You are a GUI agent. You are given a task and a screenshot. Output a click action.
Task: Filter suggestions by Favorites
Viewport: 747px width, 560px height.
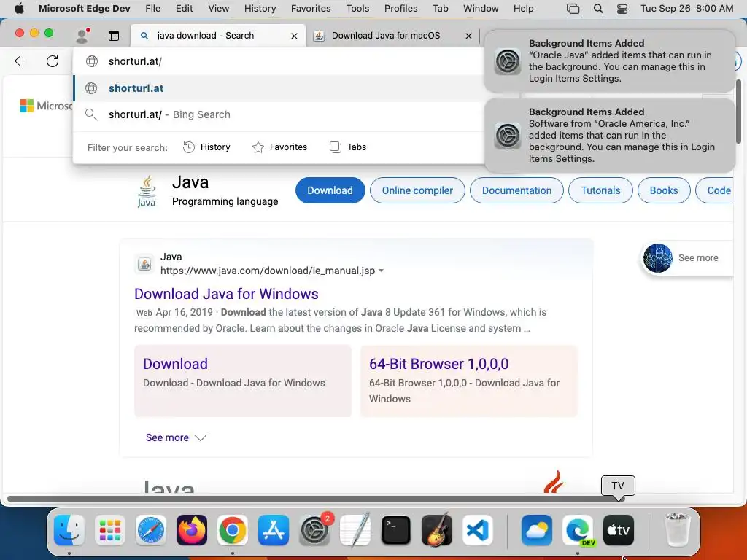tap(279, 147)
